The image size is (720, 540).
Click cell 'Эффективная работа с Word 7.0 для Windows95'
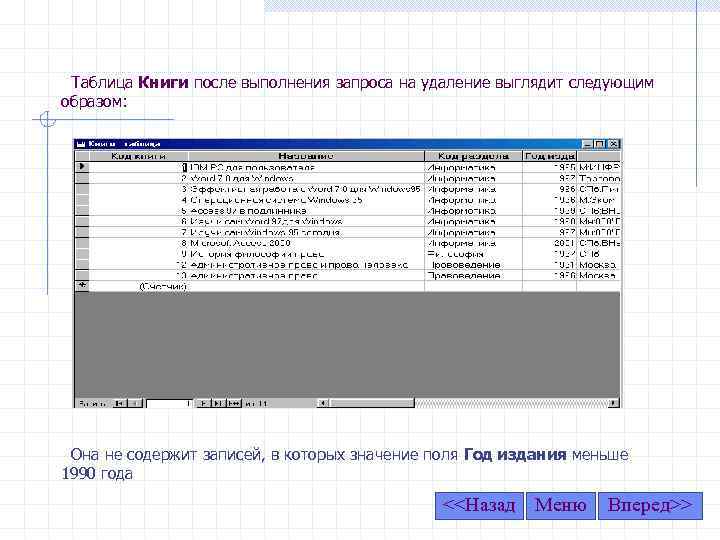click(x=306, y=189)
